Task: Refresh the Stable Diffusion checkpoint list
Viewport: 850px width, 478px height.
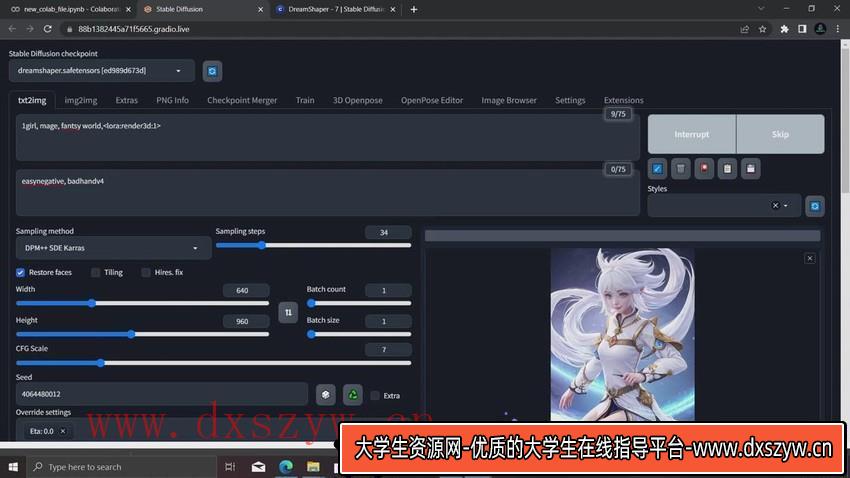Action: 212,71
